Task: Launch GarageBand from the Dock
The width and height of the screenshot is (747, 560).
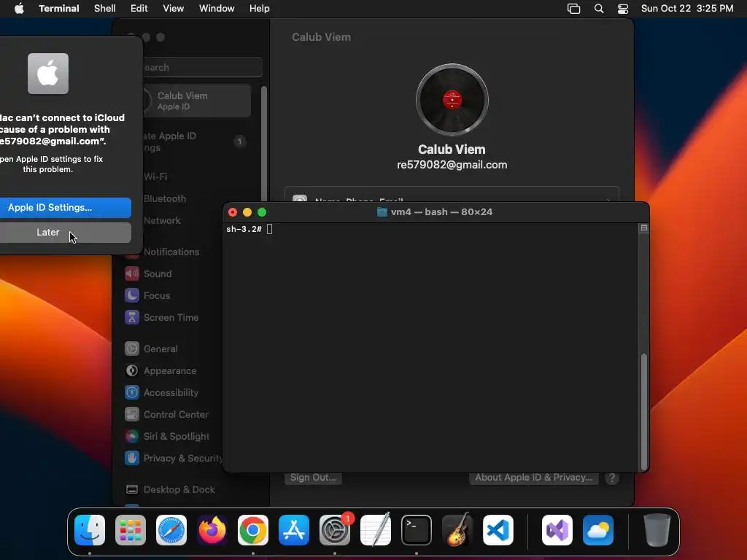Action: coord(457,530)
